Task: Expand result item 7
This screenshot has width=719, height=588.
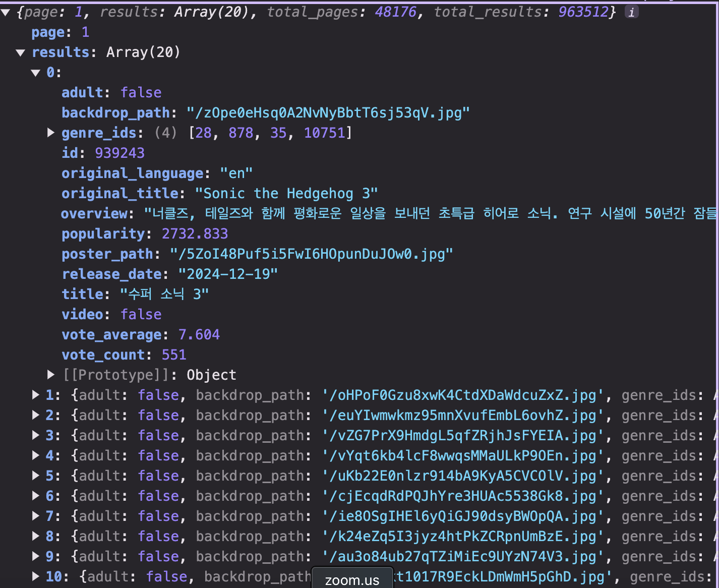Action: click(x=36, y=516)
